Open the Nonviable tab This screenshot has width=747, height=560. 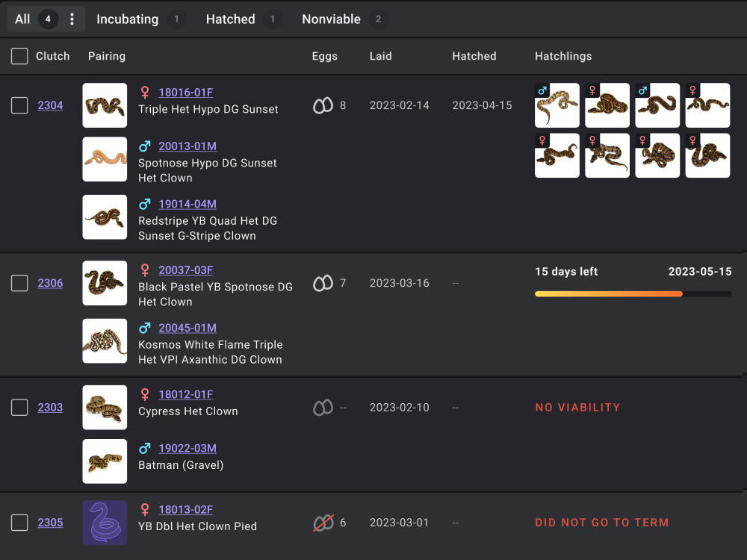(331, 19)
